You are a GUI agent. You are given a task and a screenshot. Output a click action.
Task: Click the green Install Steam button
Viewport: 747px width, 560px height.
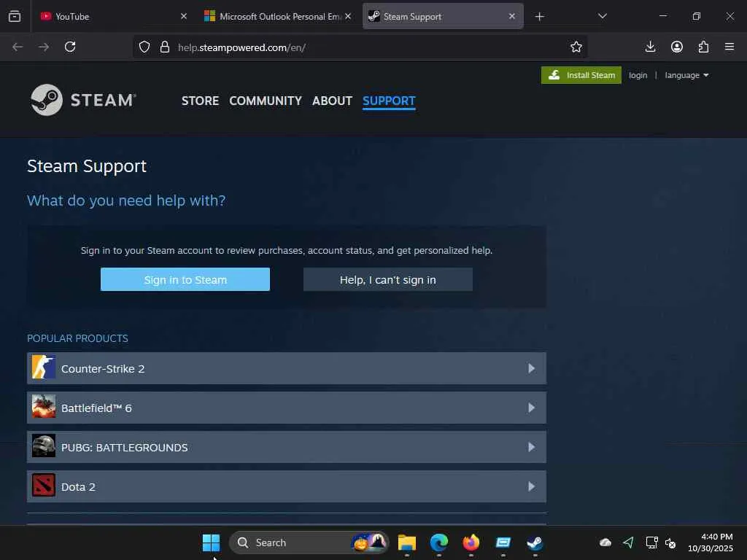pyautogui.click(x=581, y=75)
